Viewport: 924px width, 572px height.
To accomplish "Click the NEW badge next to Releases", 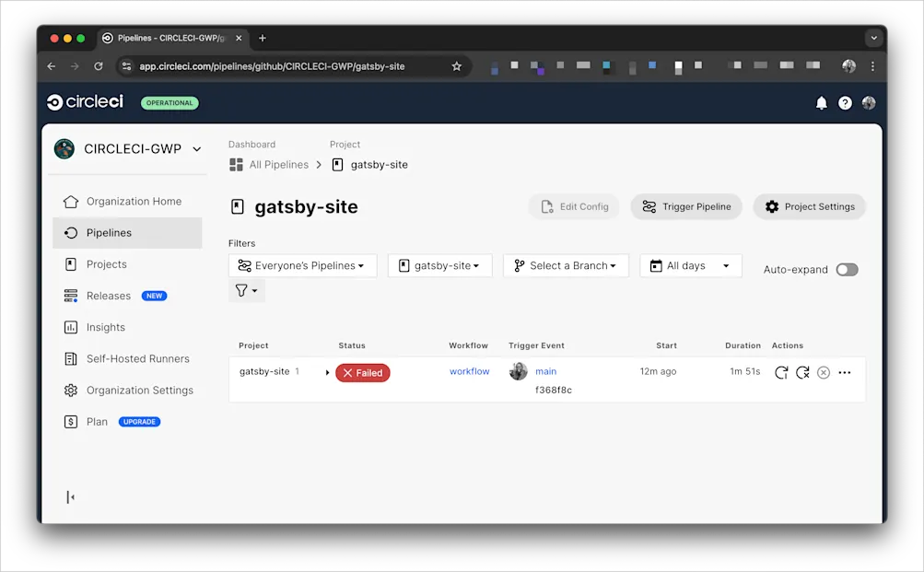I will click(x=155, y=296).
